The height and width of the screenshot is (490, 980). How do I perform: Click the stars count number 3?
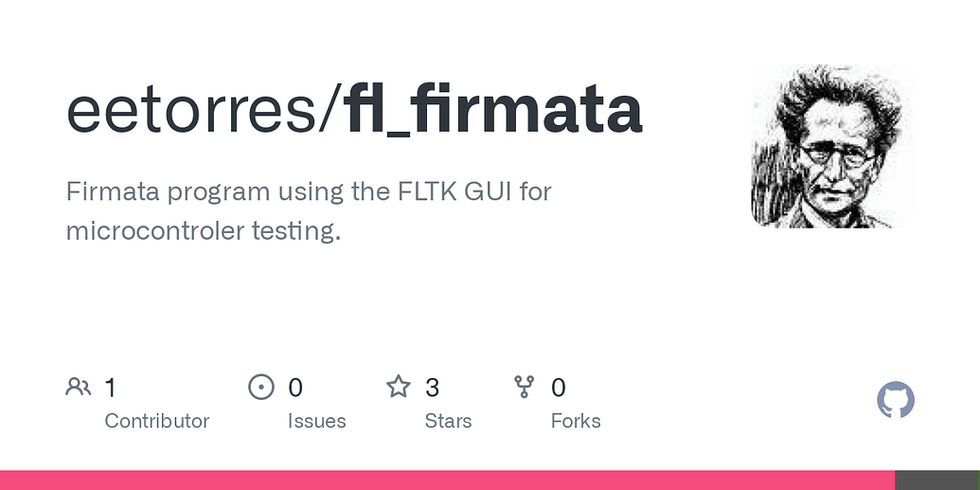click(432, 388)
